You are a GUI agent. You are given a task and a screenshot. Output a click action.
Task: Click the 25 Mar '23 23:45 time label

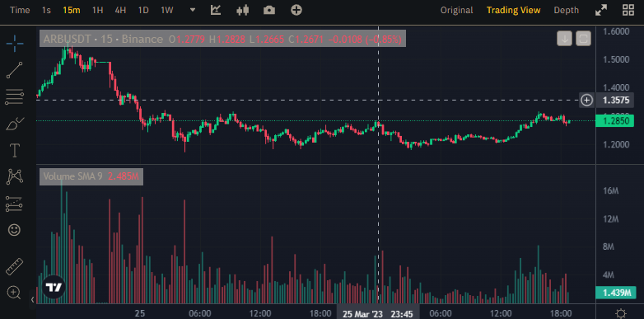pos(378,314)
